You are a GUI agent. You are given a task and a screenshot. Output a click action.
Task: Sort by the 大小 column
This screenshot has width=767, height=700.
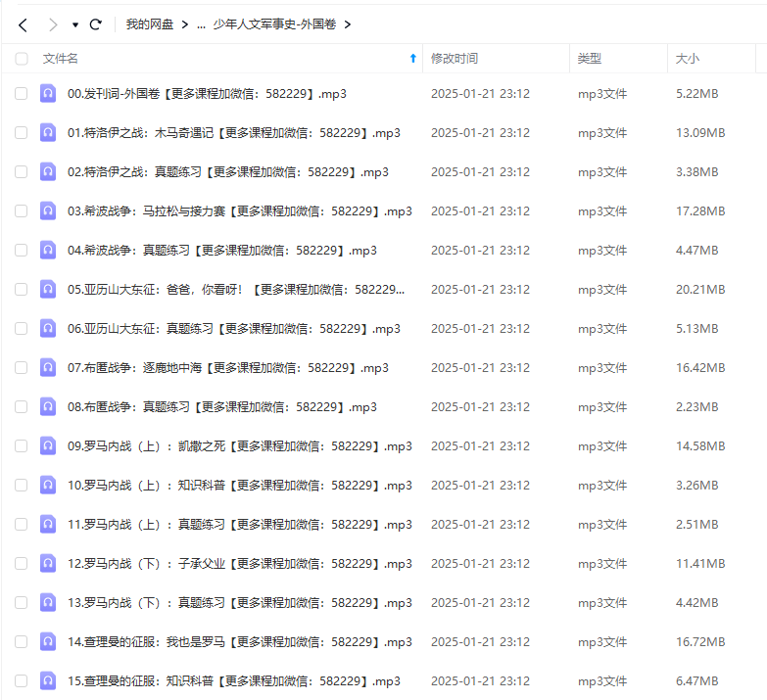click(688, 59)
